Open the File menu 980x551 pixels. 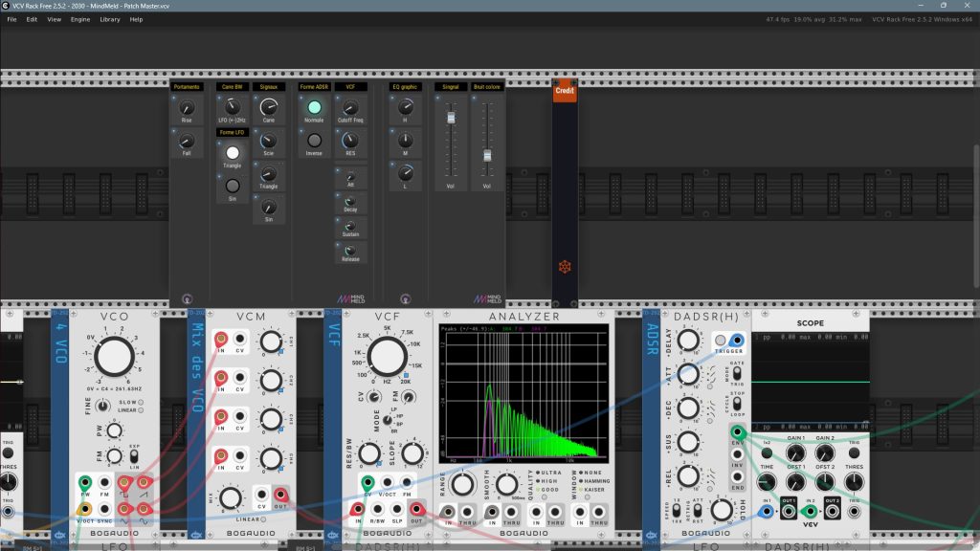(11, 19)
